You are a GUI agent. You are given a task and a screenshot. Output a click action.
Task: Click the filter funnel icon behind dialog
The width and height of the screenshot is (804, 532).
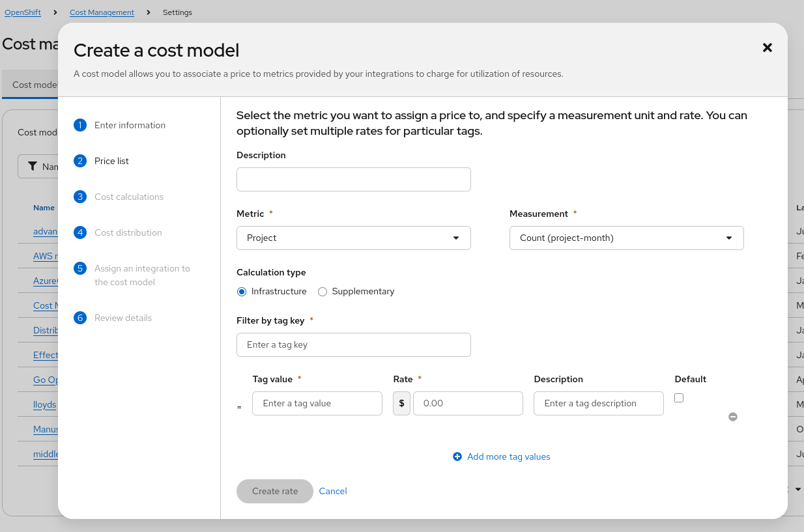click(x=33, y=167)
